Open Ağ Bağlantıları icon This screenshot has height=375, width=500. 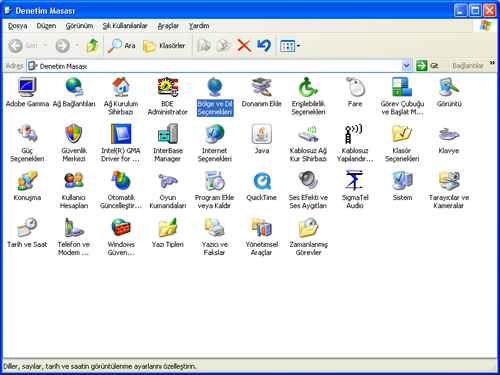point(74,92)
